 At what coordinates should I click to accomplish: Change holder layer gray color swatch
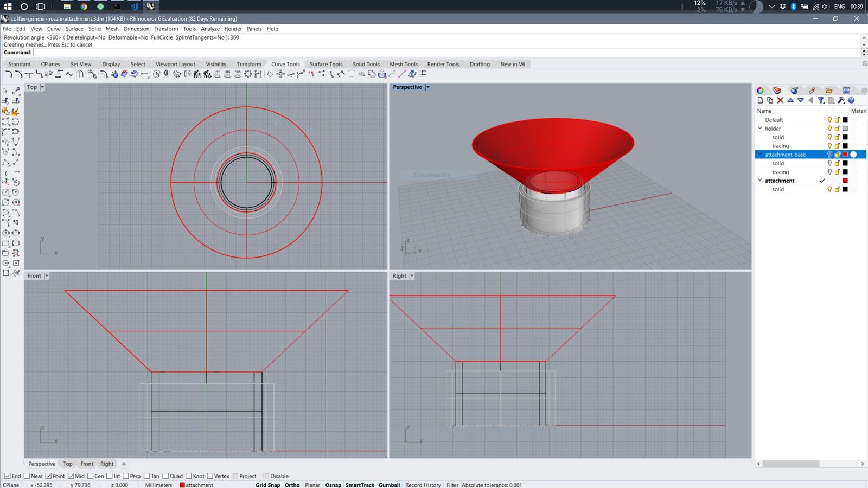coord(845,129)
